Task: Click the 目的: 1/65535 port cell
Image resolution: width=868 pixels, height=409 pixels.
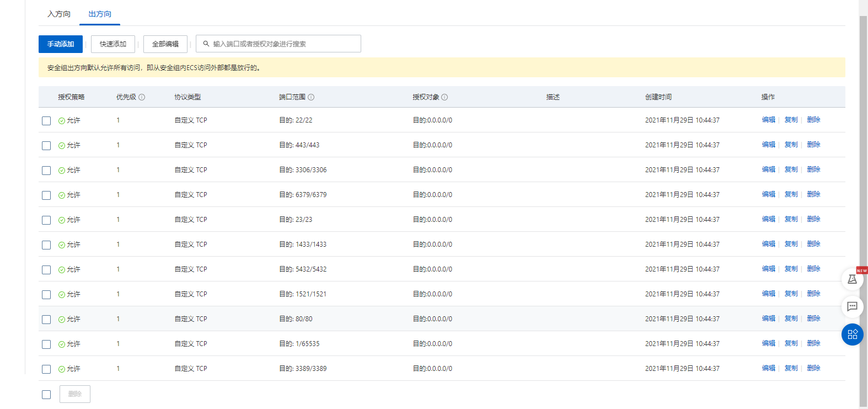Action: 299,344
